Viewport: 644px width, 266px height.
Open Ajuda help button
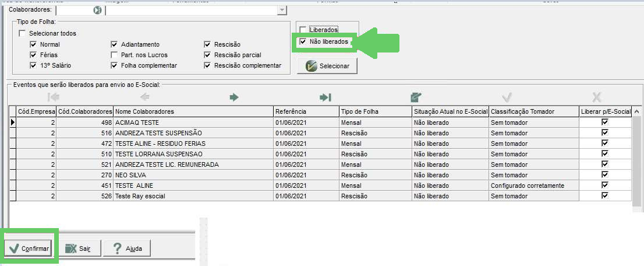click(127, 249)
